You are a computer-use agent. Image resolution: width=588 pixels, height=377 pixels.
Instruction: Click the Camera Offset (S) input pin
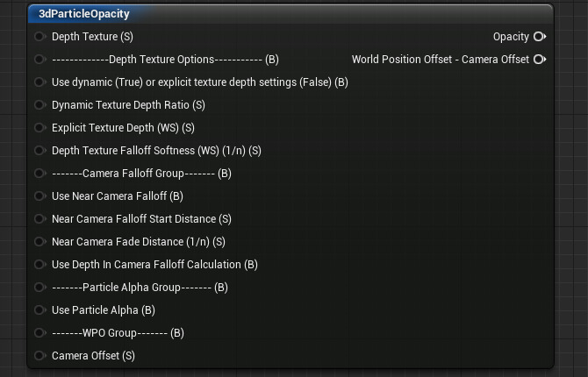pos(39,356)
